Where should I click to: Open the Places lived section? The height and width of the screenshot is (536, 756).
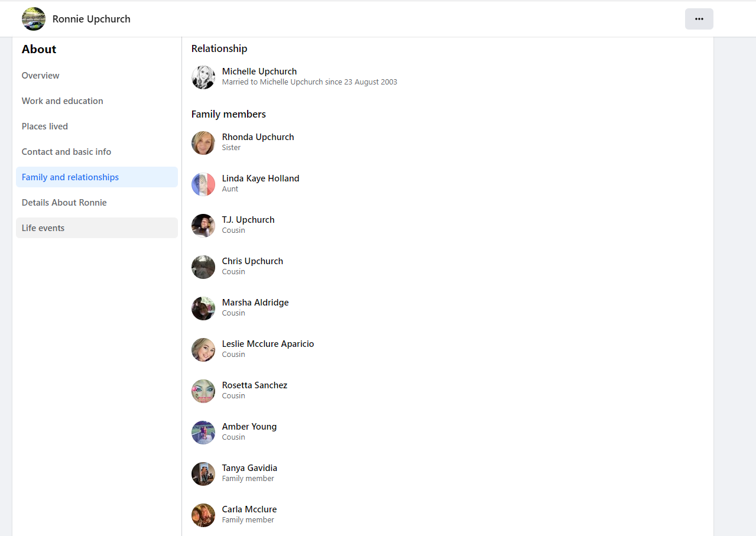pyautogui.click(x=45, y=126)
